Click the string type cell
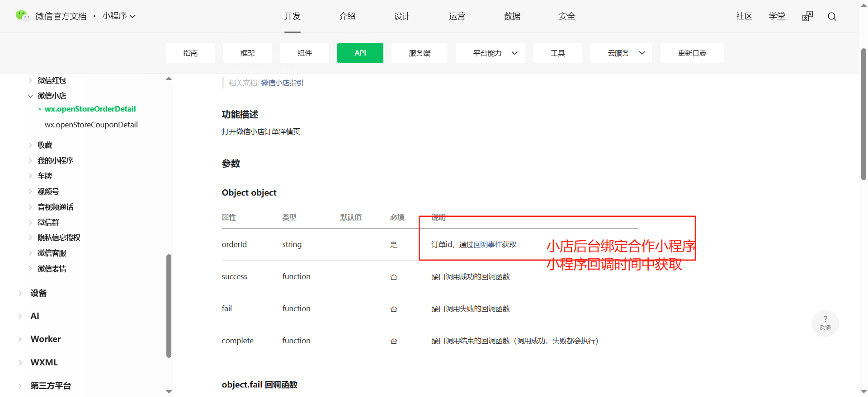 (292, 244)
